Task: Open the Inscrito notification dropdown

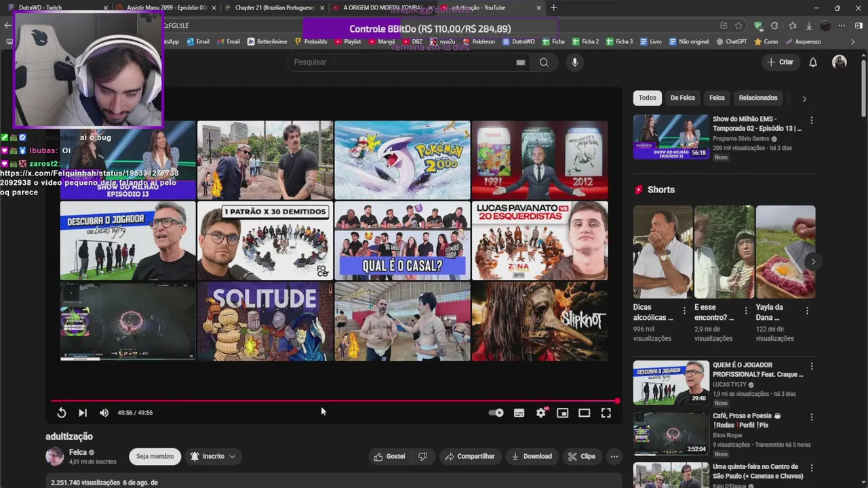Action: (x=213, y=456)
